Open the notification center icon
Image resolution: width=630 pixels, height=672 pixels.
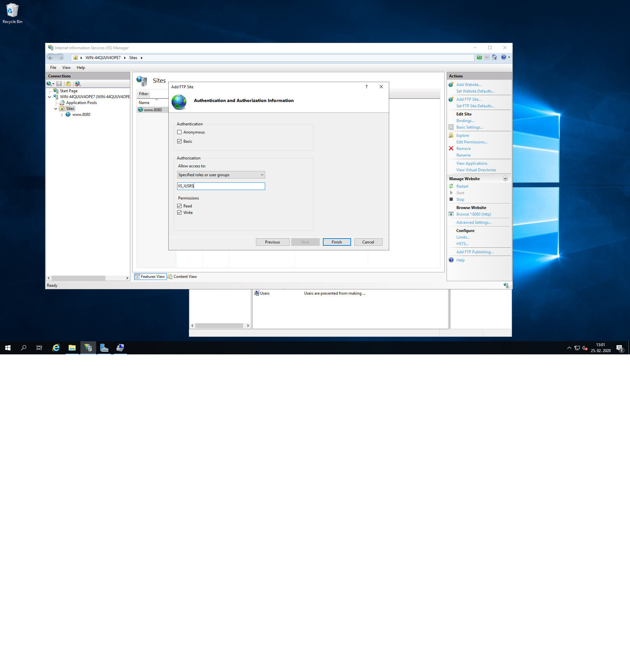[620, 348]
